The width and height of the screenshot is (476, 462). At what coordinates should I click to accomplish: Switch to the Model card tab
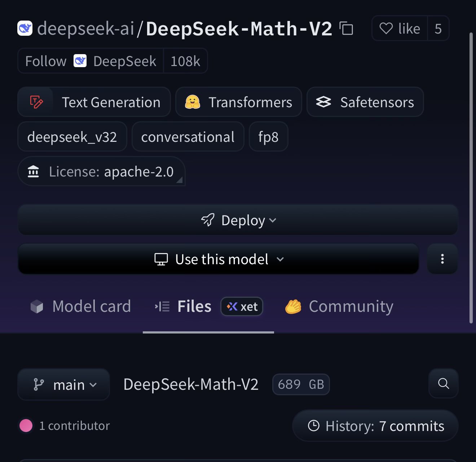(80, 306)
